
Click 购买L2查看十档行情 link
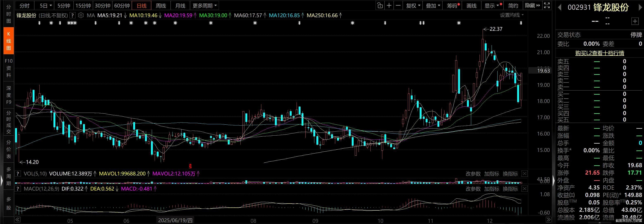click(600, 53)
